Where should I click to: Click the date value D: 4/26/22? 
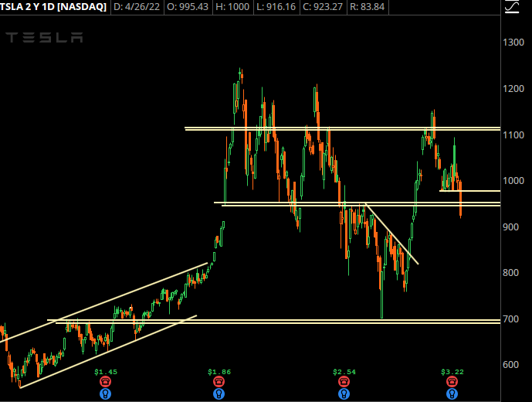(137, 7)
